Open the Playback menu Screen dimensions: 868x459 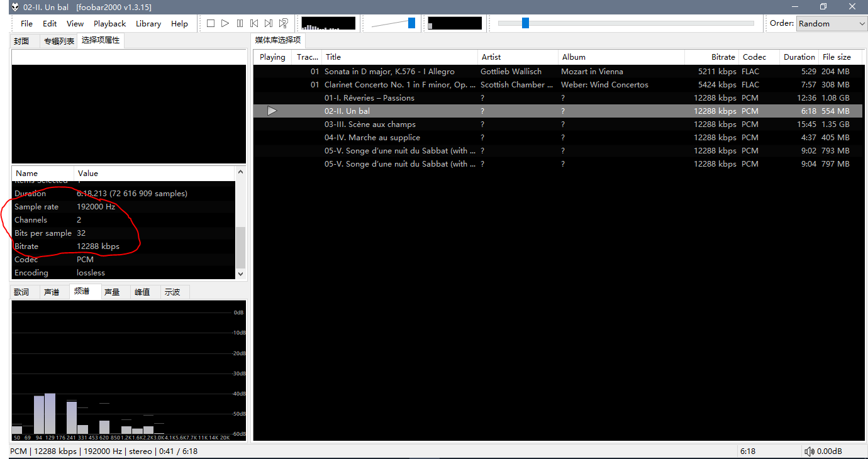pos(109,23)
